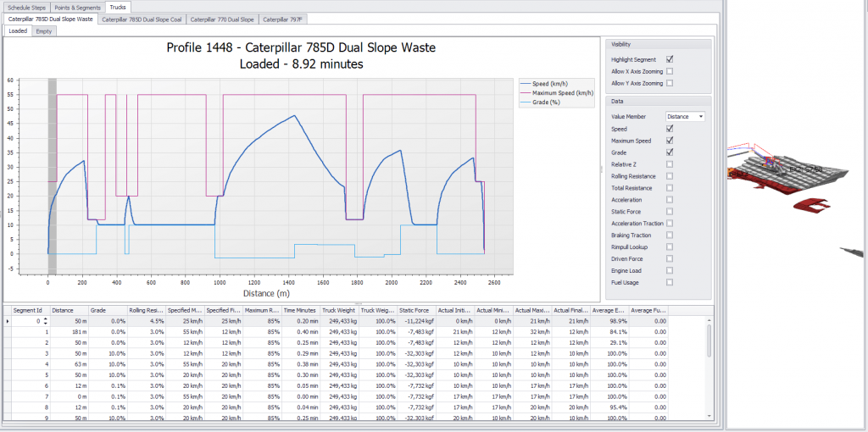Viewport: 868px width, 432px height.
Task: Uncheck the Maximum Speed data series
Action: (x=670, y=140)
